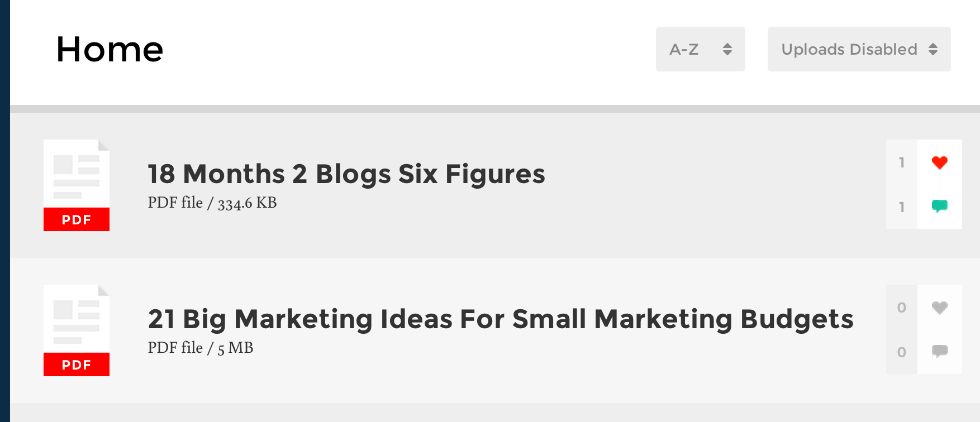The image size is (980, 422).
Task: Click the dark navy sidebar strip
Action: 4,211
